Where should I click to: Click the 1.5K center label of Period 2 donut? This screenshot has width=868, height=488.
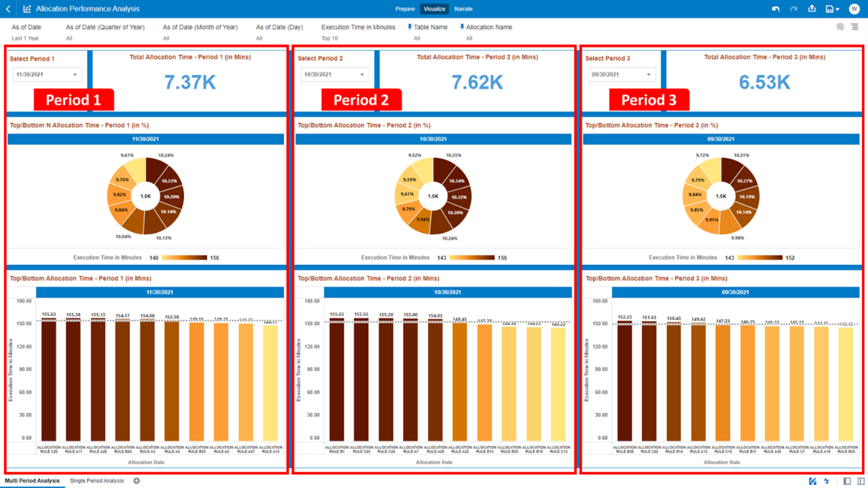coord(433,196)
